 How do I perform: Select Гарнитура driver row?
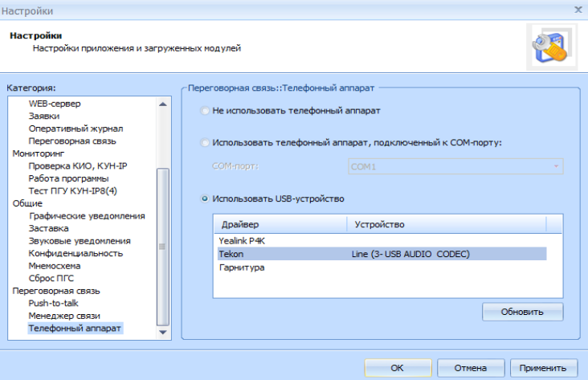241,267
